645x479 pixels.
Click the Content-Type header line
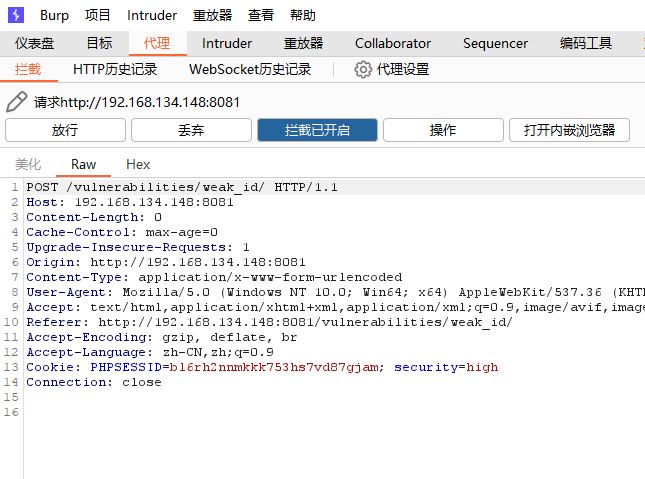(214, 277)
